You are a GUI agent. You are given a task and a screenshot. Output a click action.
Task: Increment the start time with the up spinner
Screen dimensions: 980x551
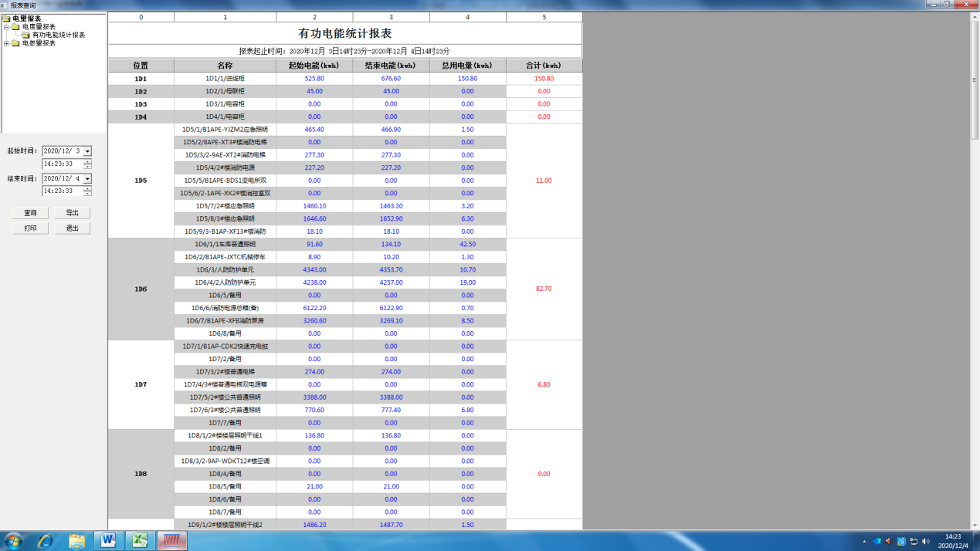point(88,161)
